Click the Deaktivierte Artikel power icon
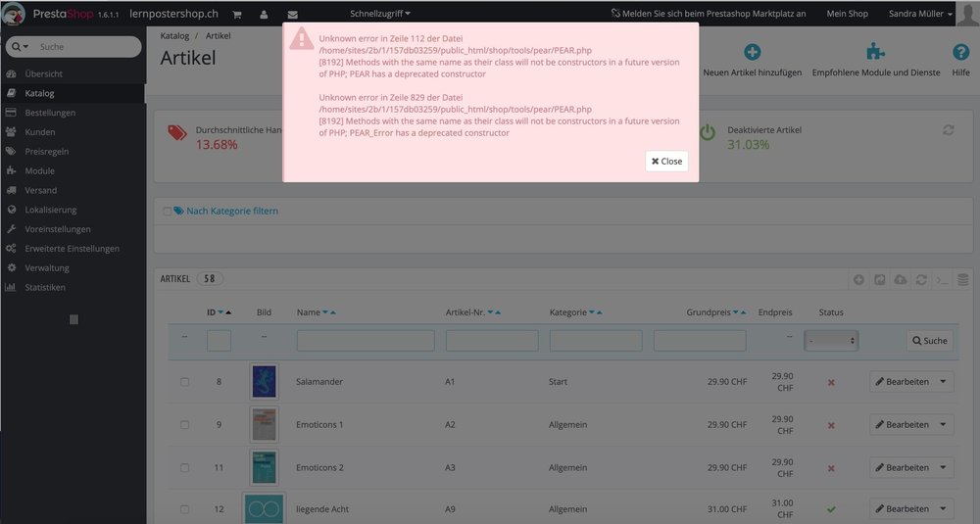Viewport: 980px width, 524px height. pyautogui.click(x=708, y=132)
